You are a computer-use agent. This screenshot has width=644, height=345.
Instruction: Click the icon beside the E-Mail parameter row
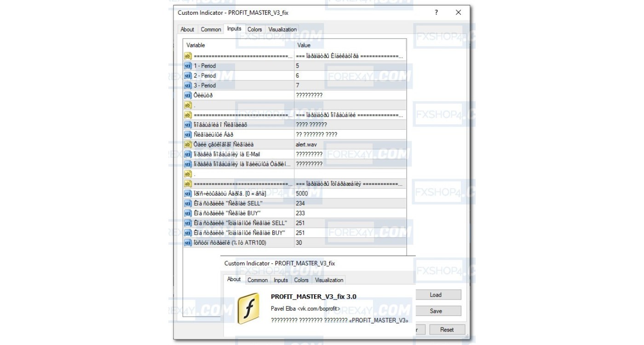188,154
